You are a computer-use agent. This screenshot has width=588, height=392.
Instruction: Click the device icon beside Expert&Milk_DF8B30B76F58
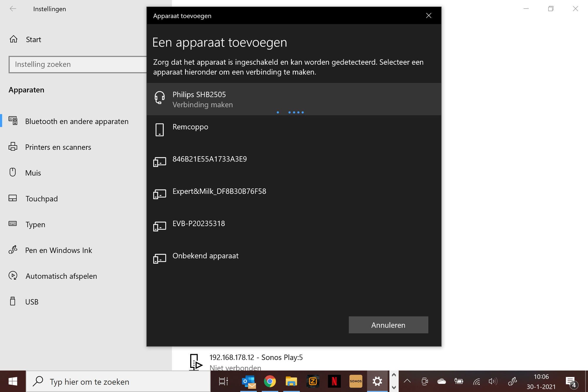[160, 194]
